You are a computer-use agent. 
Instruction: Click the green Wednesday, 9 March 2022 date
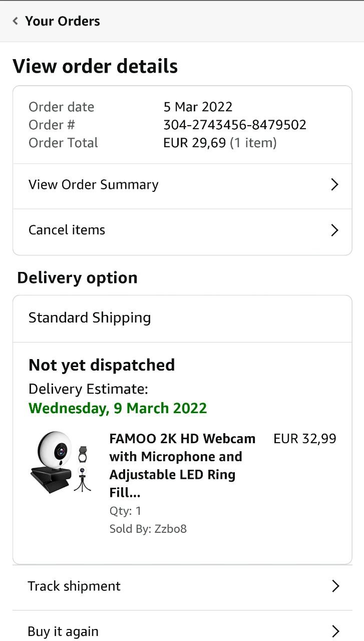point(118,408)
